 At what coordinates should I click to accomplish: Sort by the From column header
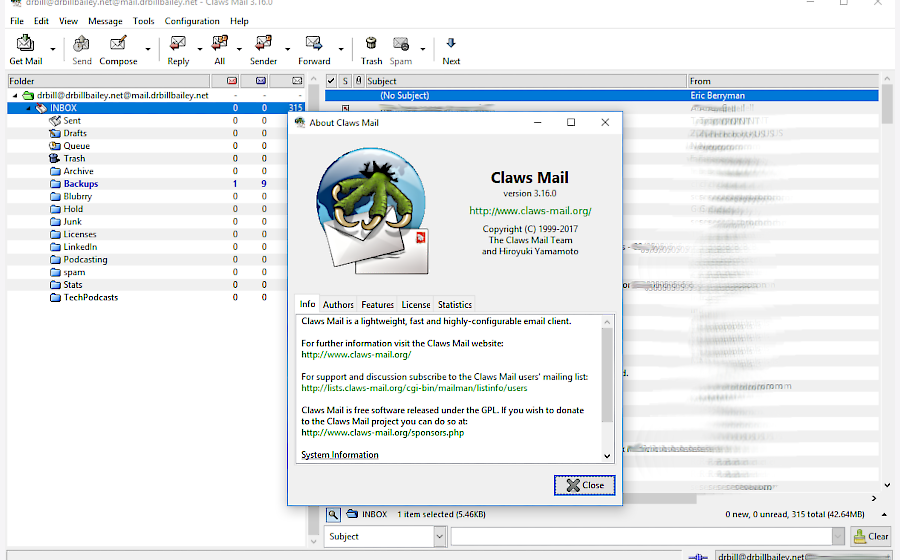(x=783, y=81)
